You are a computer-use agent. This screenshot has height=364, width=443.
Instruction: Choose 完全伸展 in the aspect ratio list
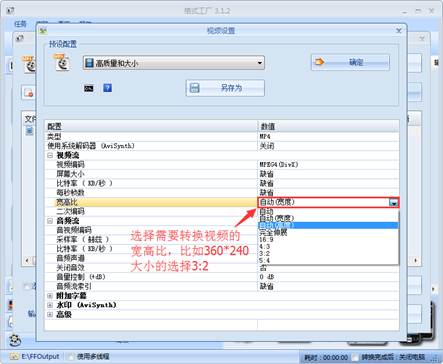pyautogui.click(x=328, y=232)
